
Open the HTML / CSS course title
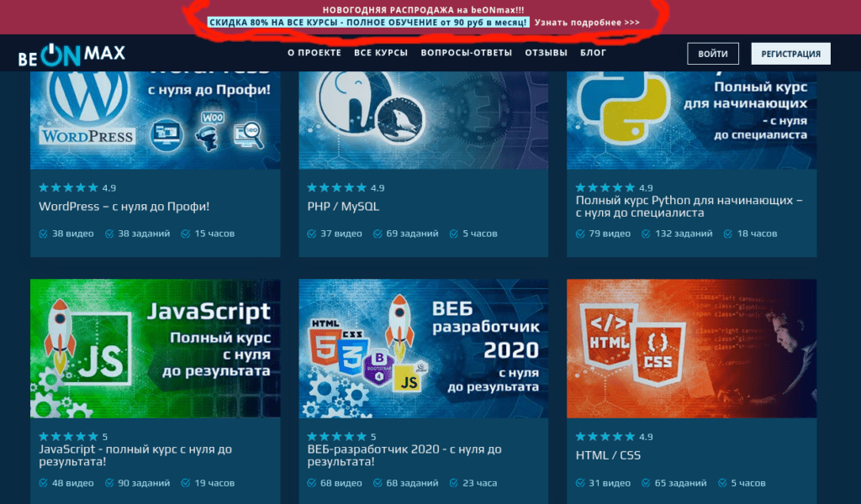pos(608,455)
